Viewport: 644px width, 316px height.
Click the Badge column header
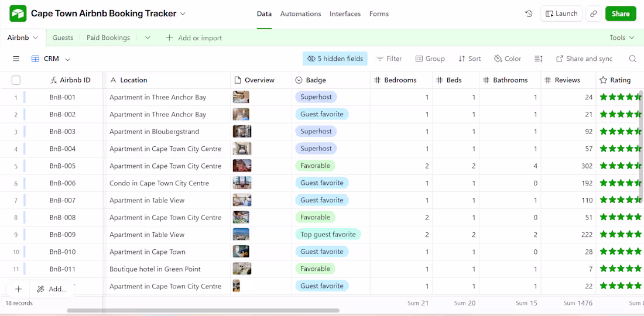[331, 80]
